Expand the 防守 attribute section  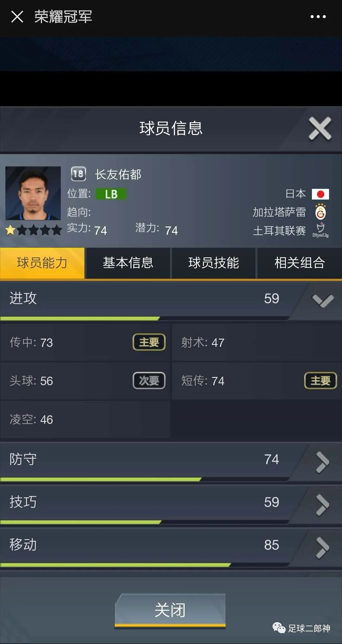(x=322, y=462)
